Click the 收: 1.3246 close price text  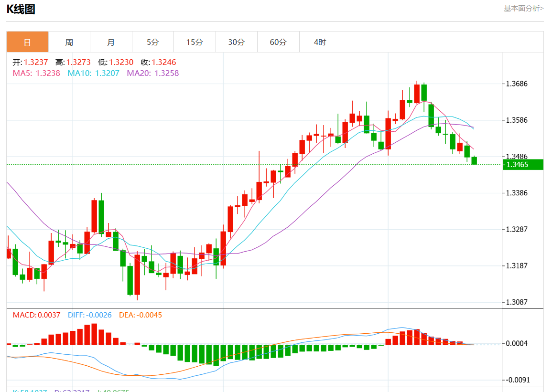158,62
